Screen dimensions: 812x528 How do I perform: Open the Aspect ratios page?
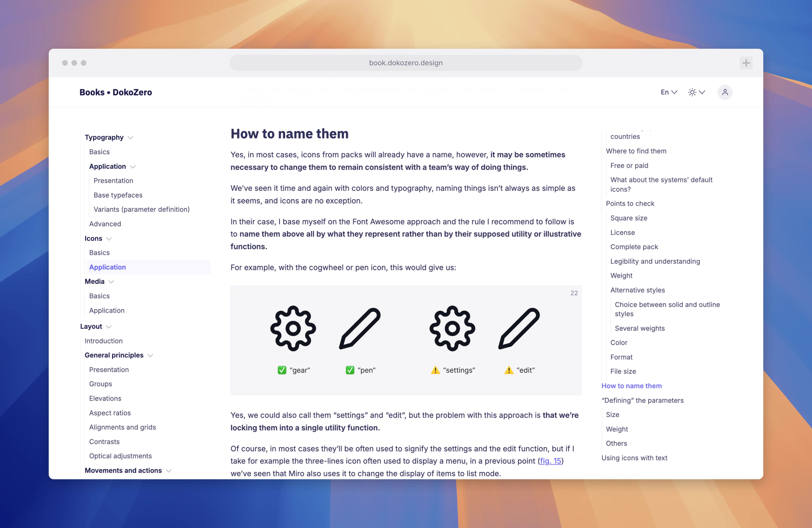pyautogui.click(x=110, y=413)
